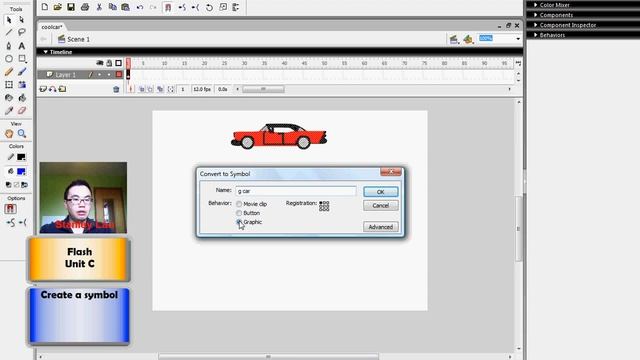Expand the Color Mixer panel
The width and height of the screenshot is (640, 360).
click(536, 5)
